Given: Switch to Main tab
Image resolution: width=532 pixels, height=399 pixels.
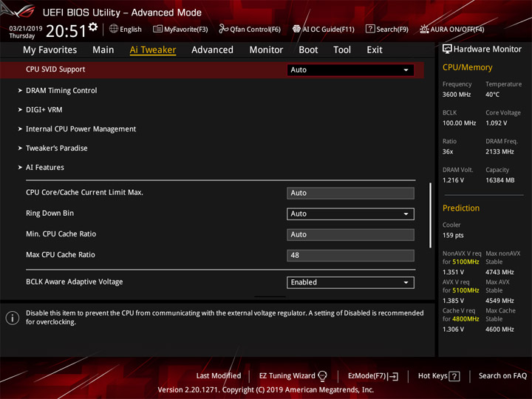Looking at the screenshot, I should click(103, 50).
